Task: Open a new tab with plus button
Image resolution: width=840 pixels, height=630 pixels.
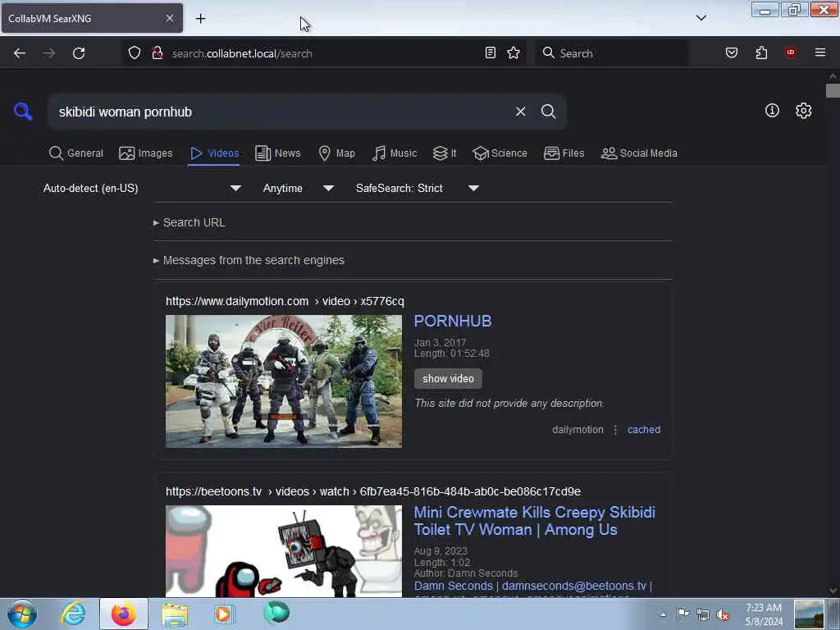Action: (200, 19)
